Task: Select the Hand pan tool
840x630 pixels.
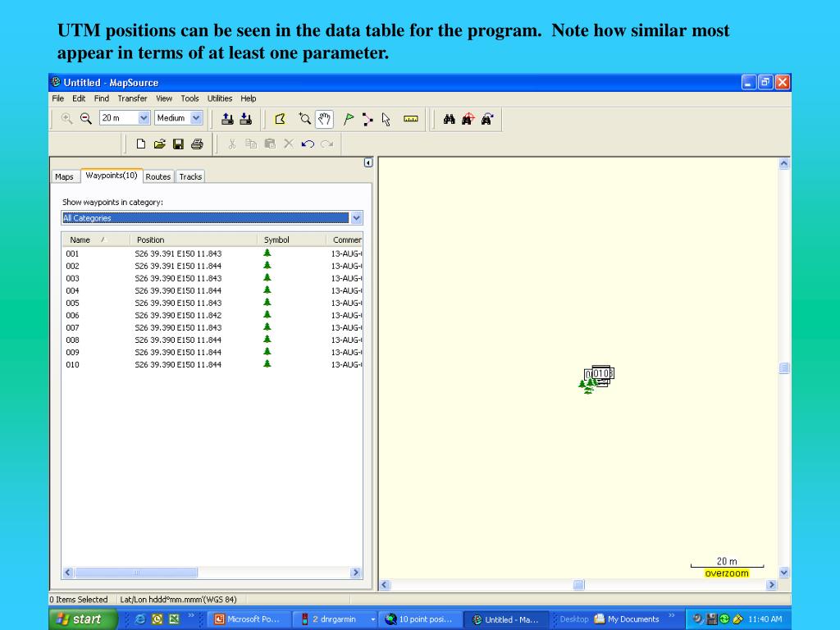Action: click(324, 119)
